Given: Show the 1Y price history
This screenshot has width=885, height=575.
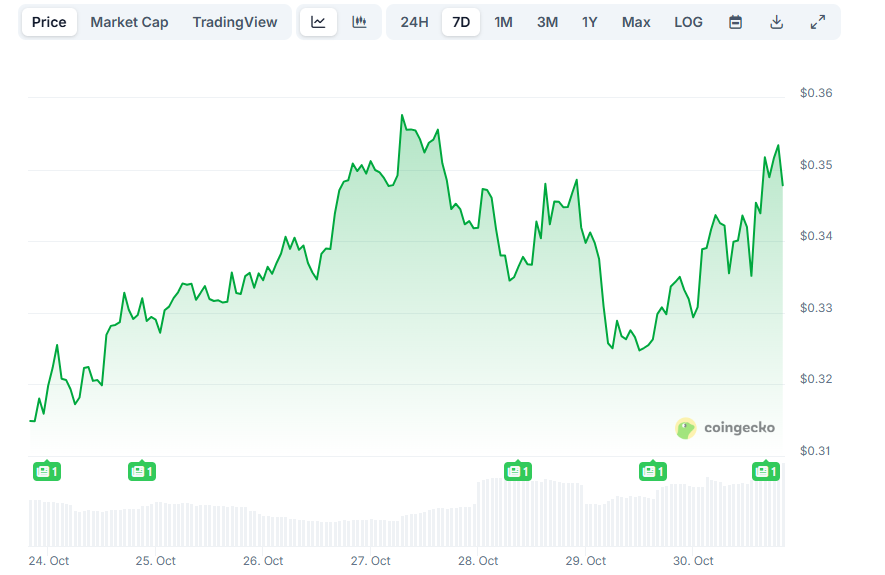Looking at the screenshot, I should click(590, 22).
